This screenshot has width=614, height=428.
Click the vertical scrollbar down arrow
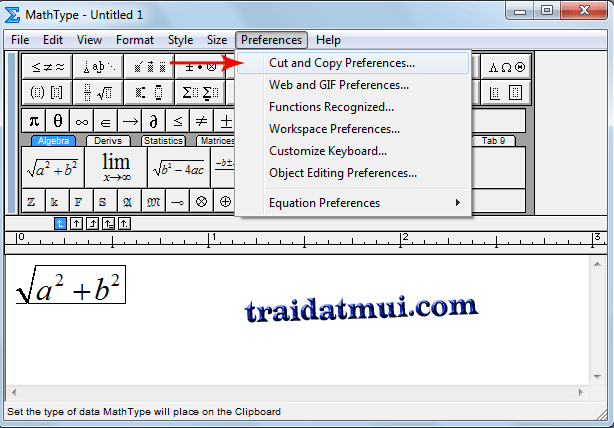click(597, 377)
